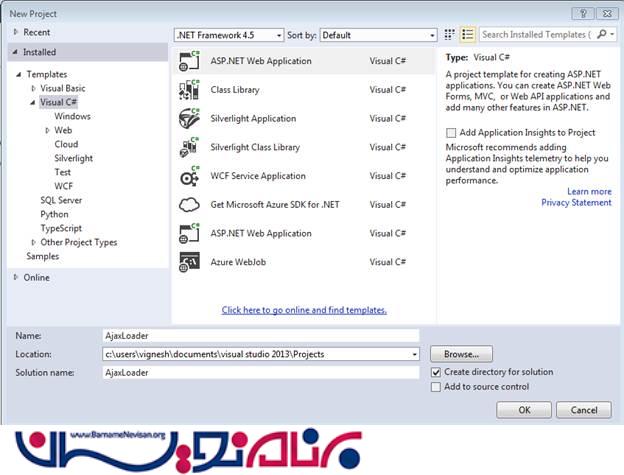Expand the Visual Basic tree node
The width and height of the screenshot is (624, 475).
point(32,88)
